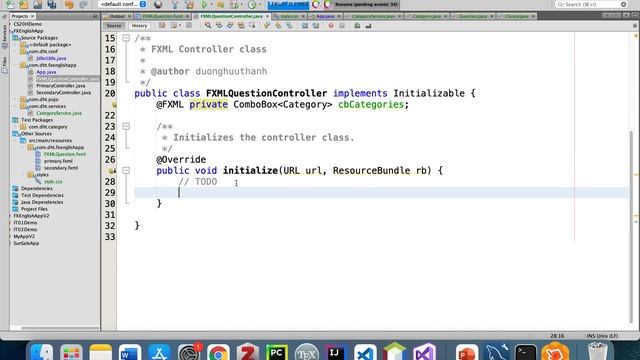Select primary.fxml in the Projects tree

[58, 161]
